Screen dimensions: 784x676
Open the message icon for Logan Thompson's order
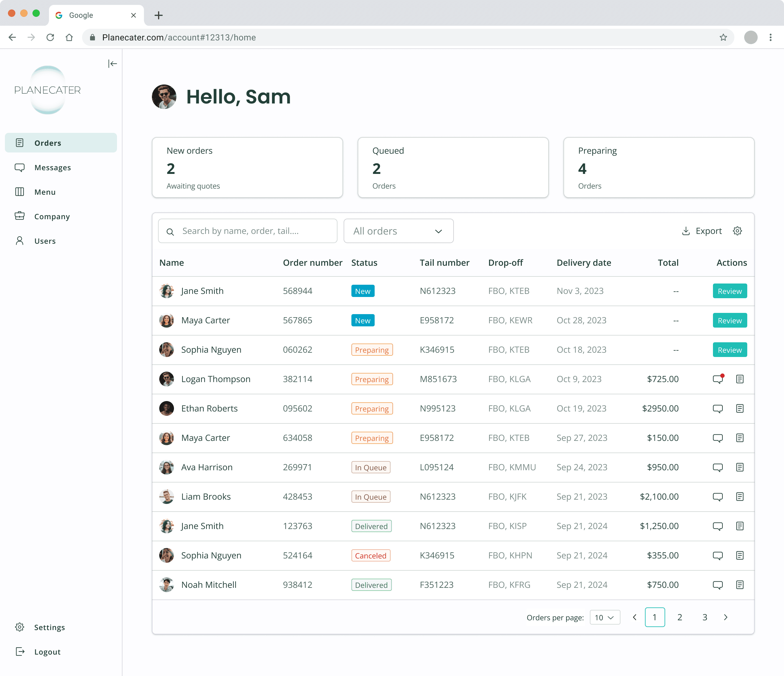coord(718,379)
